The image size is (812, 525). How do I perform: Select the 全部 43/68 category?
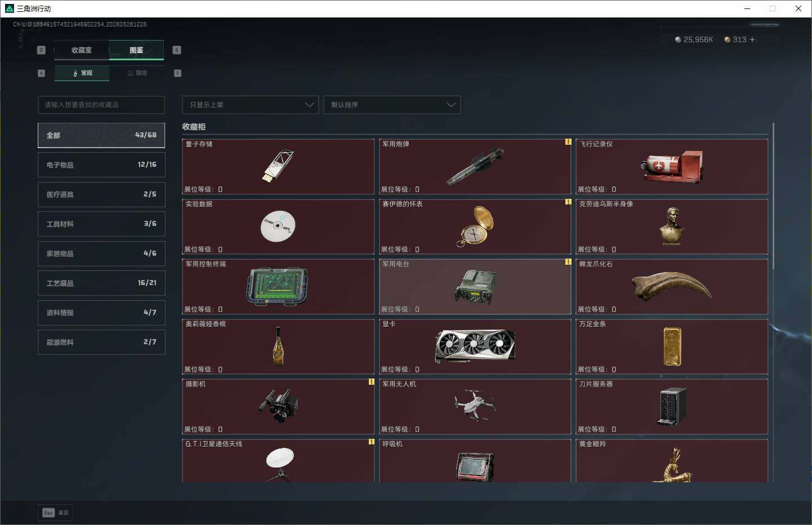(x=101, y=135)
